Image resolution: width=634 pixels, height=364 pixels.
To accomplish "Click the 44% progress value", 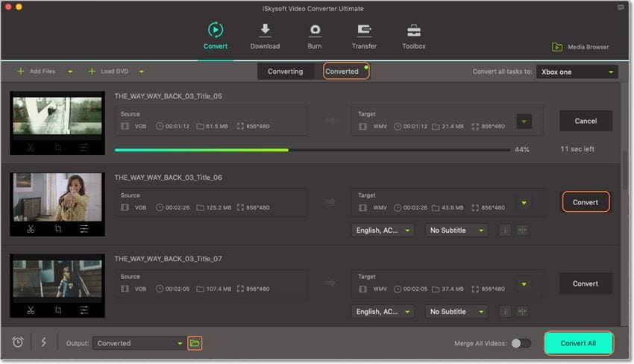I will [522, 150].
